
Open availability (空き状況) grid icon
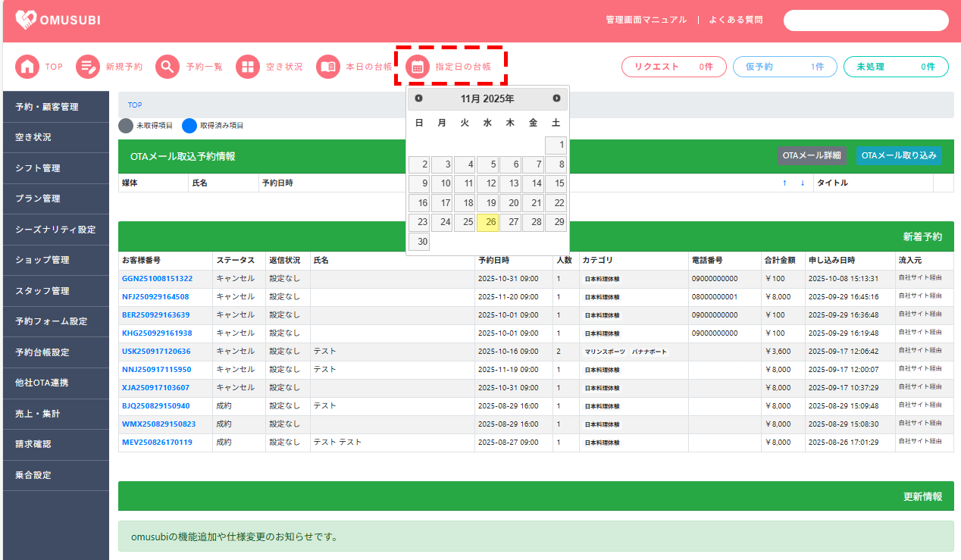tap(248, 67)
